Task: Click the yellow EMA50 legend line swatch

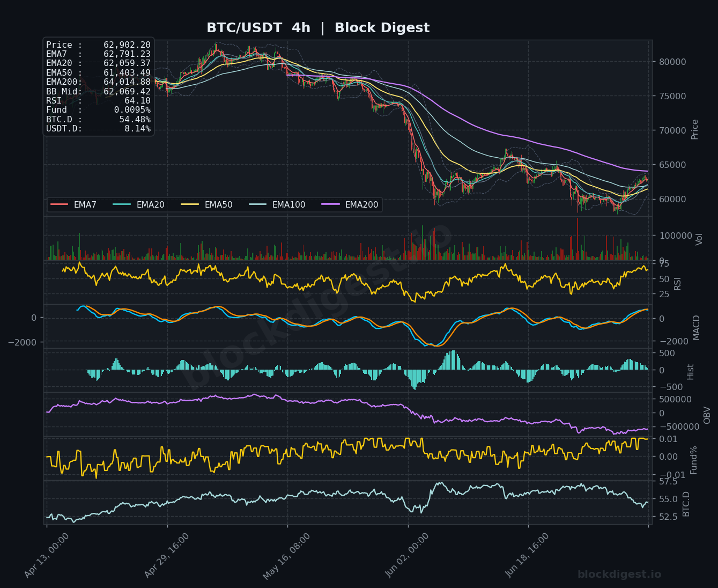Action: tap(190, 204)
